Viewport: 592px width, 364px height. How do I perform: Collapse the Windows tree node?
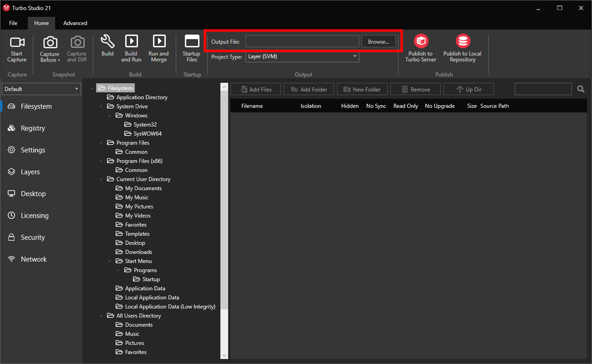(109, 115)
